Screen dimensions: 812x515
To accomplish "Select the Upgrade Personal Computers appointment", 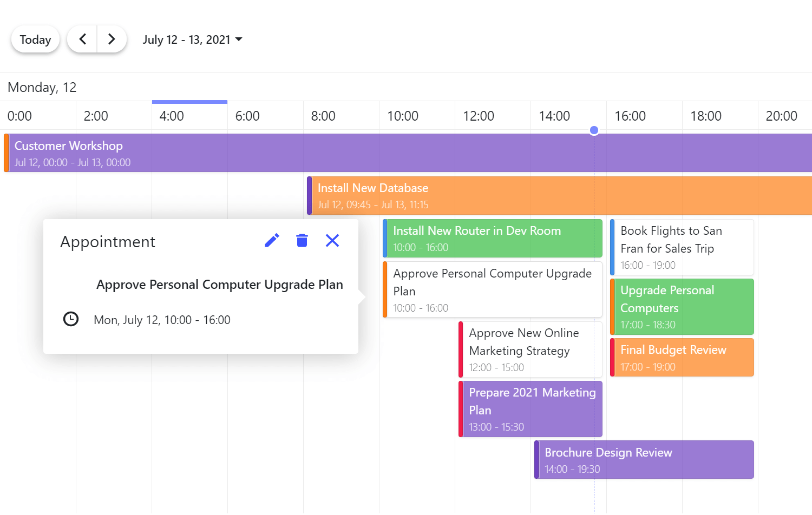I will click(x=681, y=306).
